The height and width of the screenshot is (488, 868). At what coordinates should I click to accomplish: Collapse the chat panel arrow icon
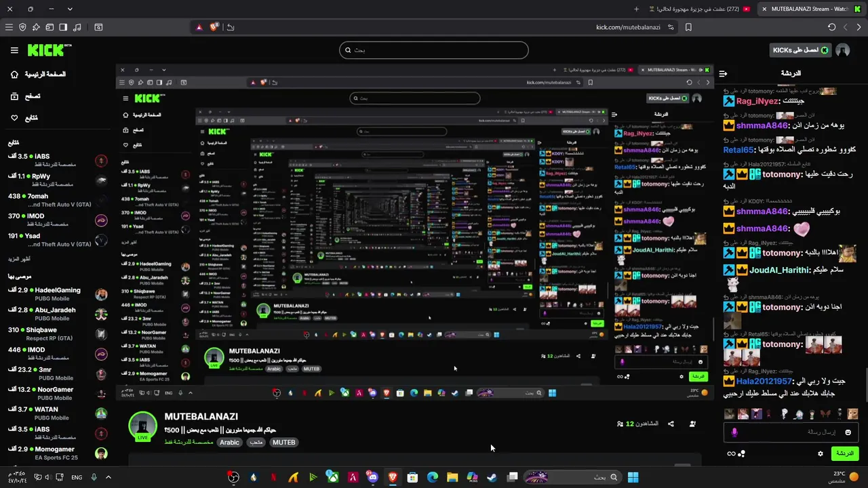[x=723, y=73]
